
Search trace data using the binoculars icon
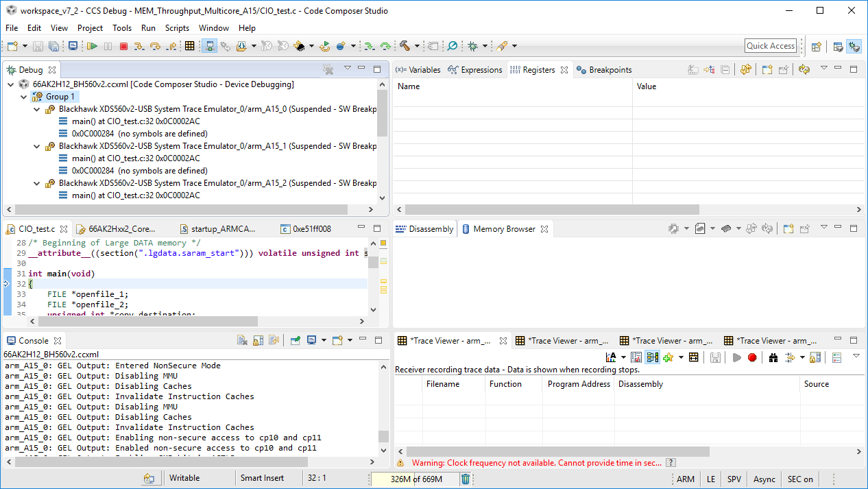coord(773,357)
